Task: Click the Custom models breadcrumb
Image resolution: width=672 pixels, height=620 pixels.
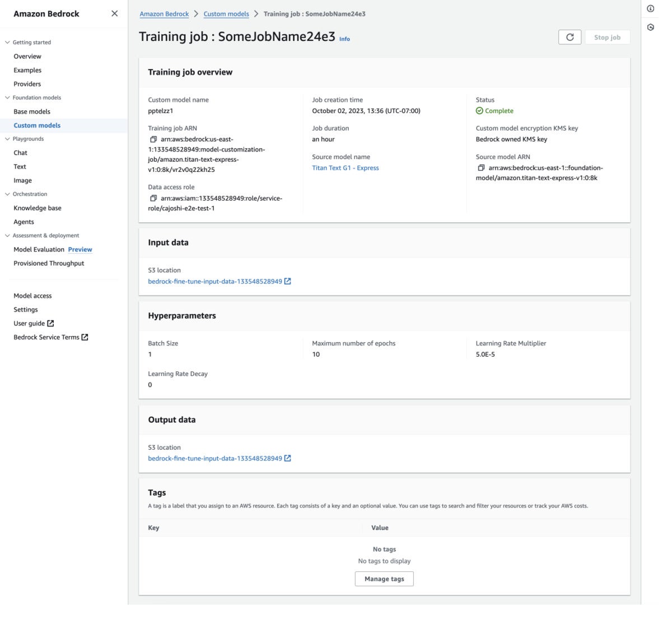Action: pyautogui.click(x=226, y=14)
